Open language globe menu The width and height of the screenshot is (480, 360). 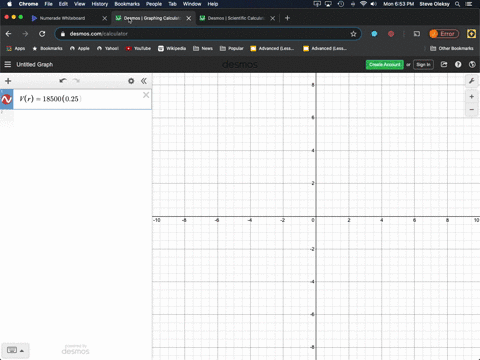coord(472,64)
